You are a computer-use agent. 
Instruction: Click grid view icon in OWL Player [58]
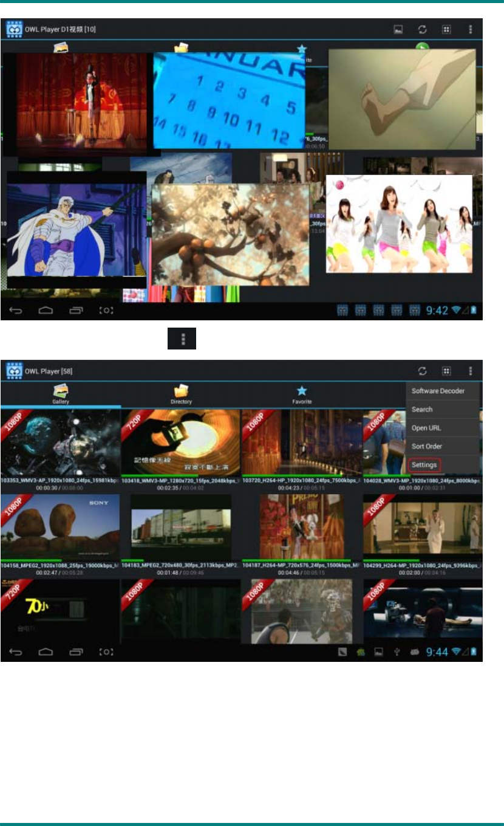tap(446, 370)
